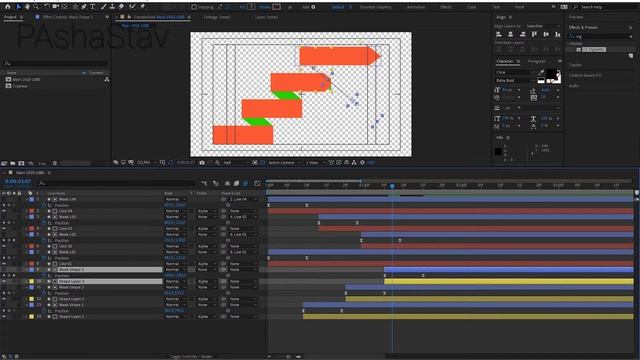The image size is (640, 360).
Task: Expand the Audio panel header
Action: (574, 86)
